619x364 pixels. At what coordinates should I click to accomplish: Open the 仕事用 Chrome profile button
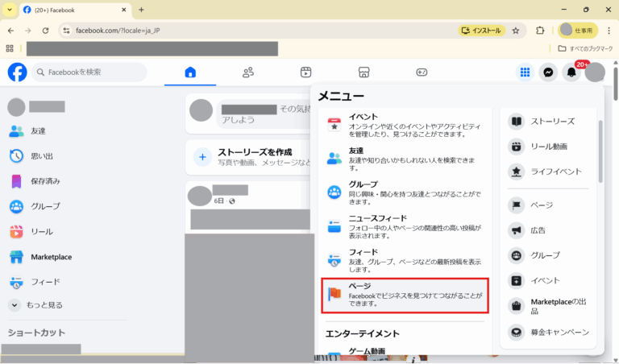[578, 31]
